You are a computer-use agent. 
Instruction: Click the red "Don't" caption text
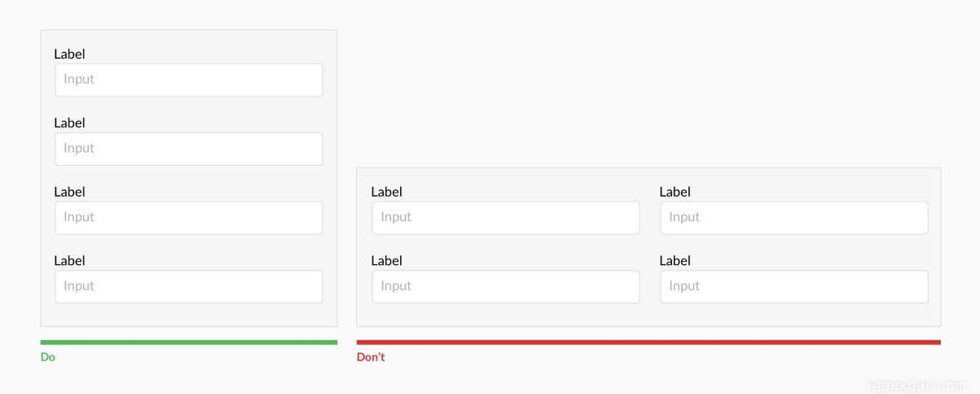pyautogui.click(x=371, y=357)
